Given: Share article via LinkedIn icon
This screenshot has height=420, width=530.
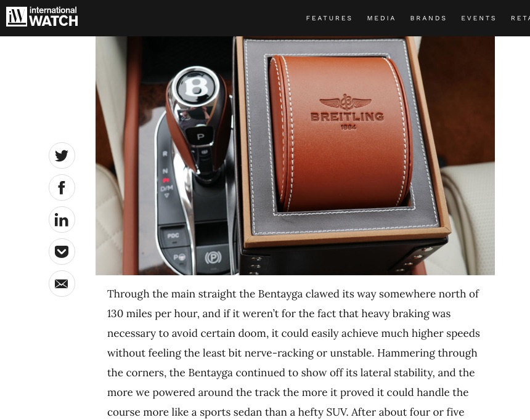Looking at the screenshot, I should pos(62,220).
